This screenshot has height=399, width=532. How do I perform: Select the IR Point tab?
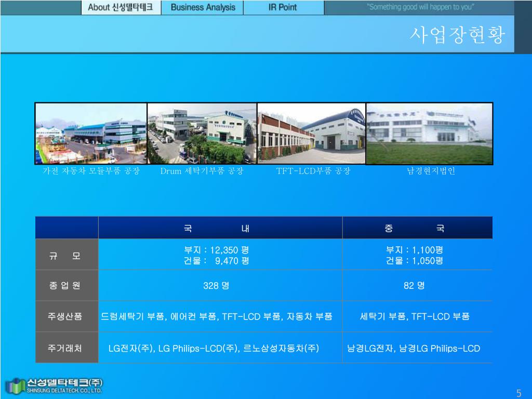[x=284, y=7]
